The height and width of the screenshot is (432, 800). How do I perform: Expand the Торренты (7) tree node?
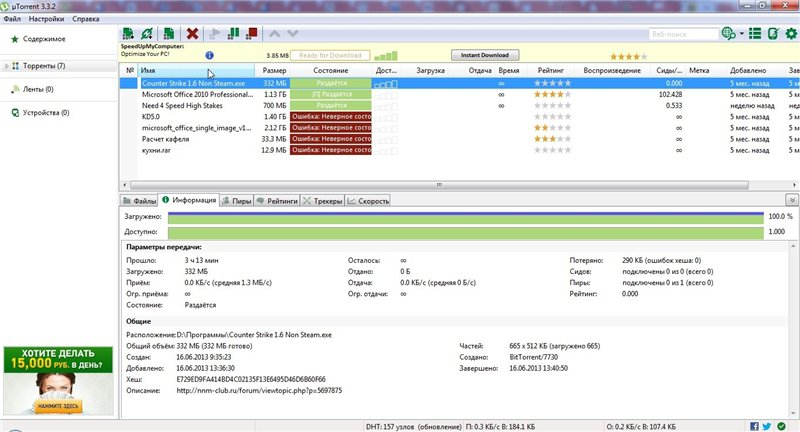pyautogui.click(x=7, y=66)
